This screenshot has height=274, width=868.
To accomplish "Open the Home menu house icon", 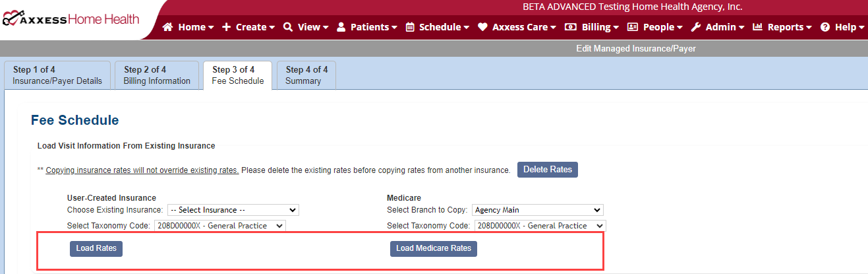I will point(167,27).
